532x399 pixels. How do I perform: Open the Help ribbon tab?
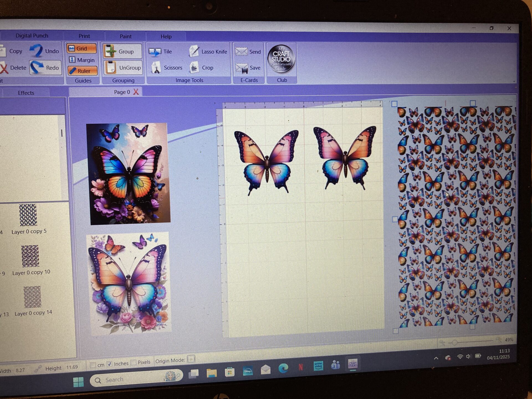(166, 37)
